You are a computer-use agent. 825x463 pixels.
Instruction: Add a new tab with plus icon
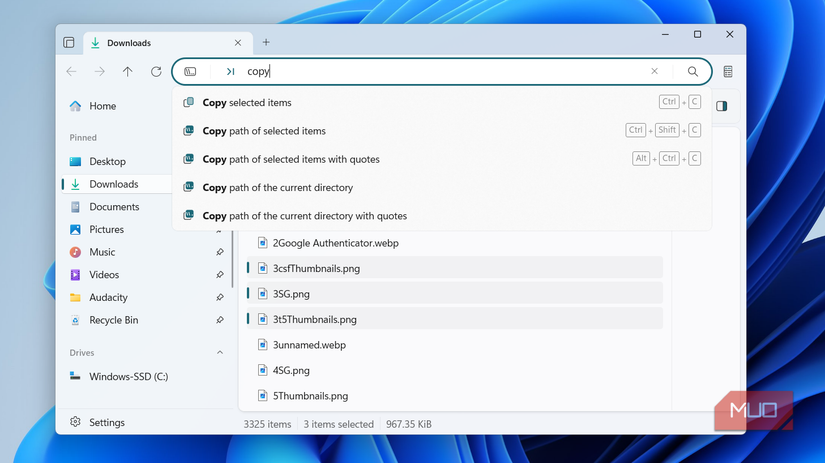tap(266, 43)
